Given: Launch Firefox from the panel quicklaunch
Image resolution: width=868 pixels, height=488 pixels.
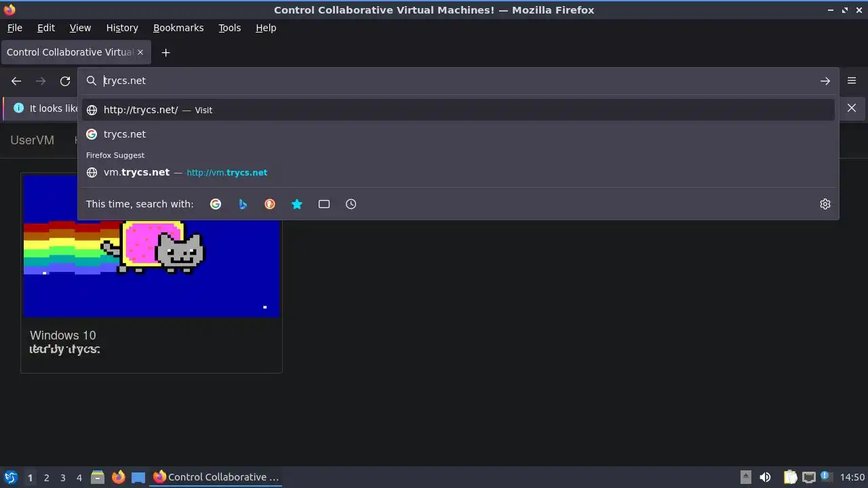Looking at the screenshot, I should pos(118,477).
